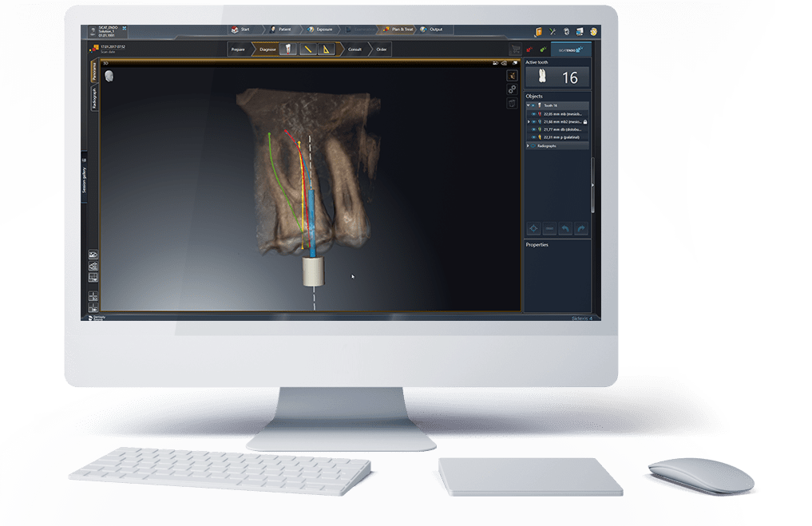Click the redo arrow button
Image resolution: width=812 pixels, height=526 pixels.
581,228
